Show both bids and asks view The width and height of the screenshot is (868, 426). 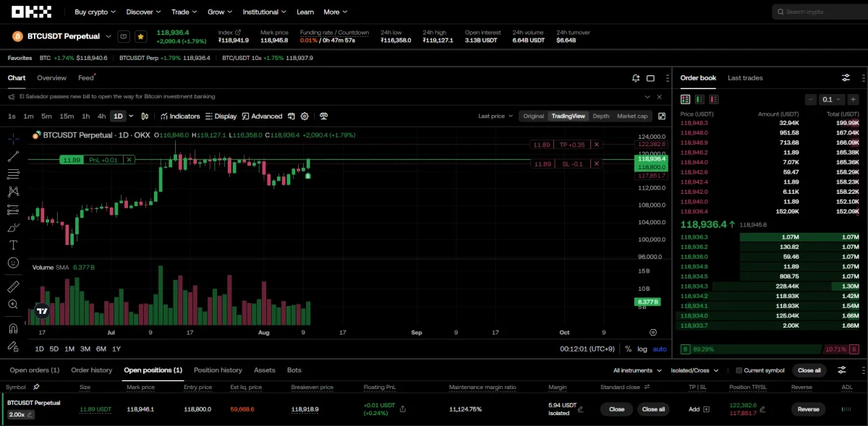tap(686, 99)
